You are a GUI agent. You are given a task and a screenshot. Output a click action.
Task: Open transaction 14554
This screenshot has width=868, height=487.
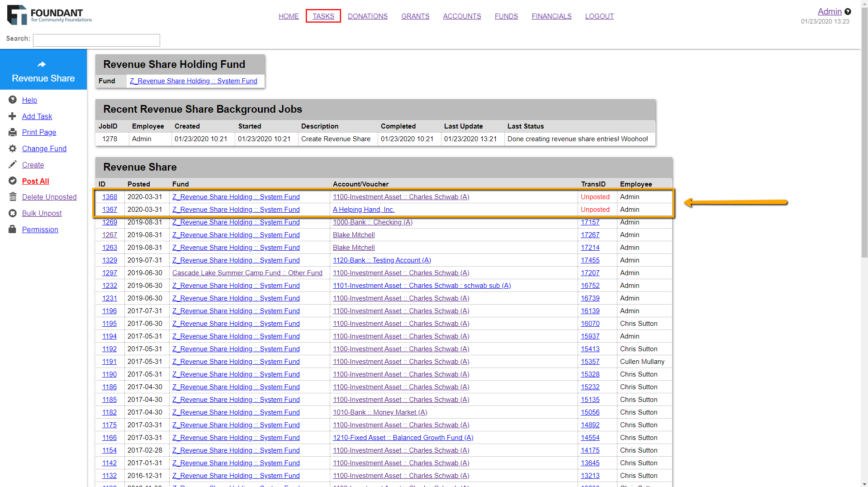click(590, 438)
